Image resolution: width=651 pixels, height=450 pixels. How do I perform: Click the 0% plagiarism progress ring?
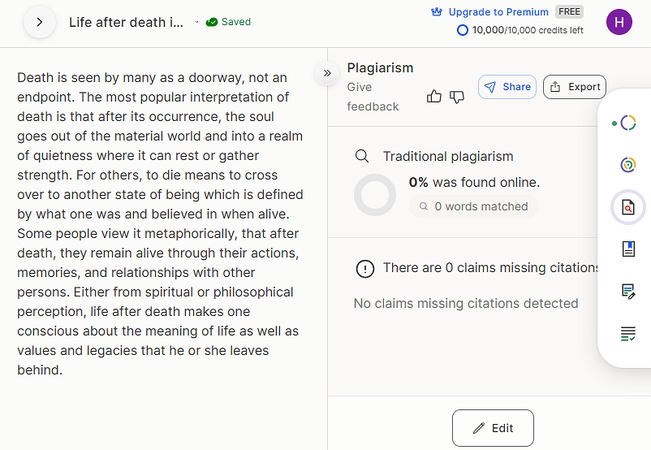click(x=375, y=195)
